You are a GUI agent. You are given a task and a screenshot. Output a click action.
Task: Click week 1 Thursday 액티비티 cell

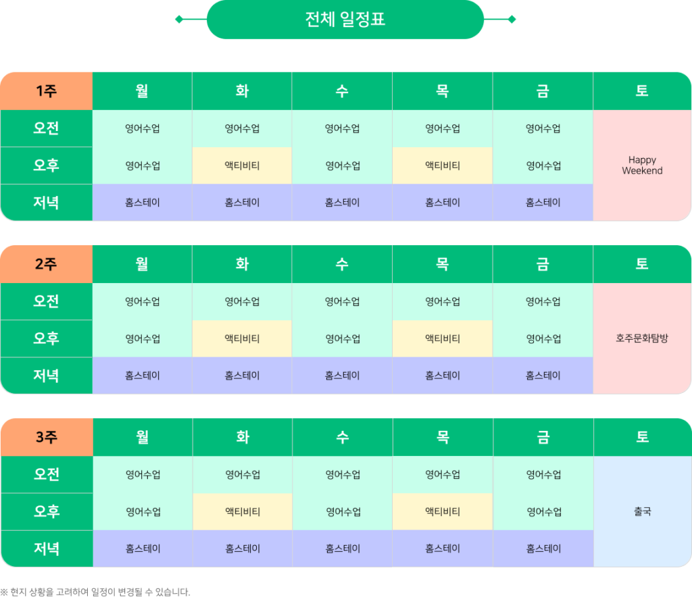[443, 165]
